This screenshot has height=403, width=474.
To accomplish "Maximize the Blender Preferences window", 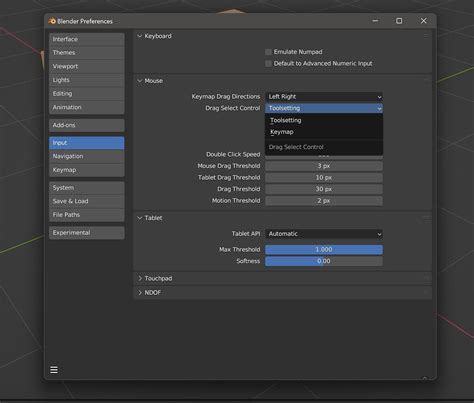I will click(399, 21).
